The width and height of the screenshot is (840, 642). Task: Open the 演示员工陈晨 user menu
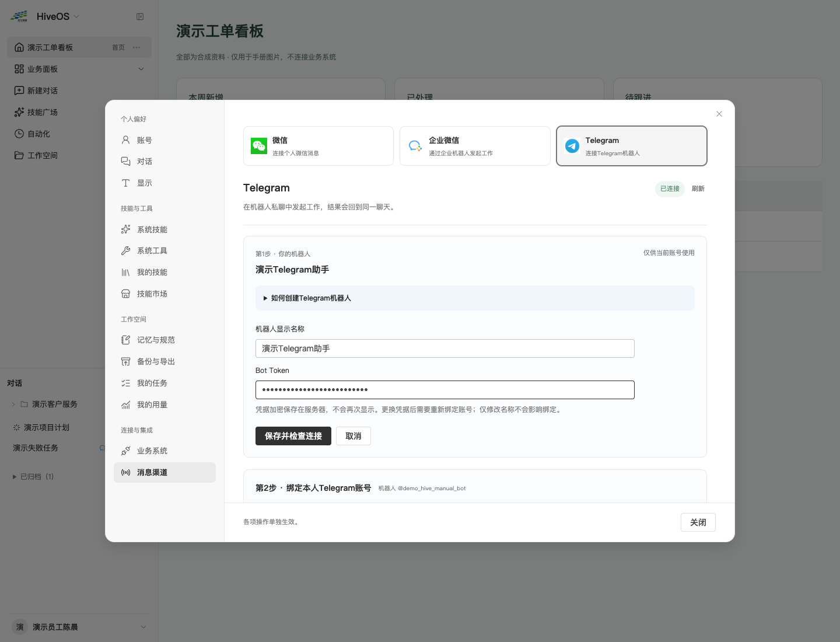pyautogui.click(x=79, y=627)
